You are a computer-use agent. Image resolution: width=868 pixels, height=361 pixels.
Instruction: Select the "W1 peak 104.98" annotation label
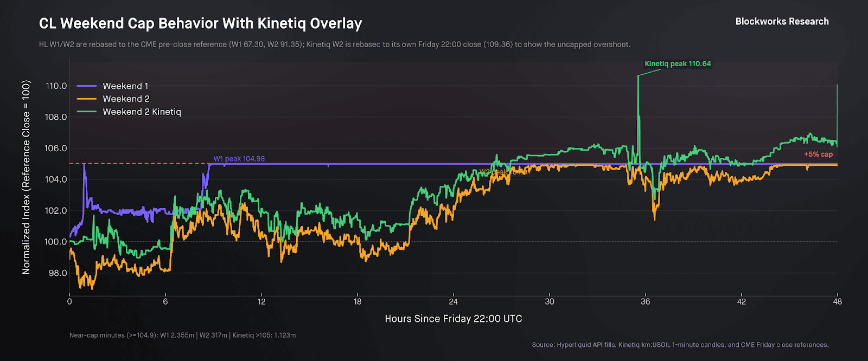coord(239,159)
